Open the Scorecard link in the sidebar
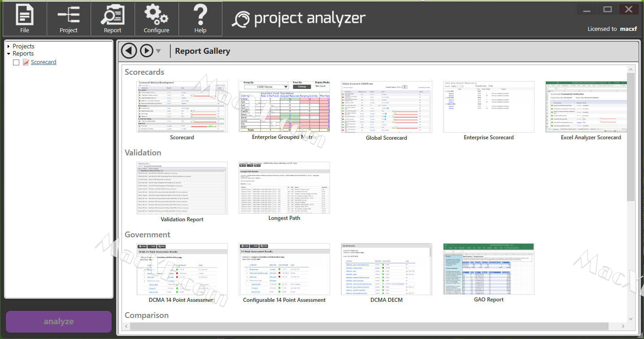The image size is (644, 339). click(44, 62)
